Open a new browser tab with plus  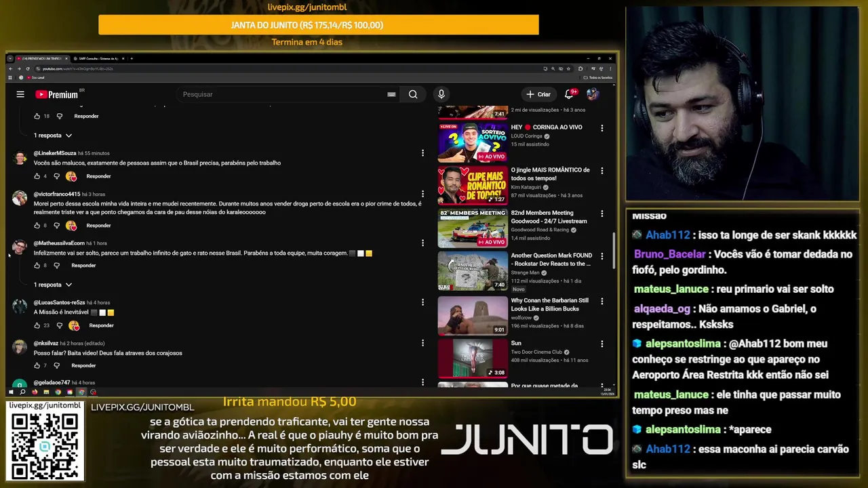pos(132,58)
